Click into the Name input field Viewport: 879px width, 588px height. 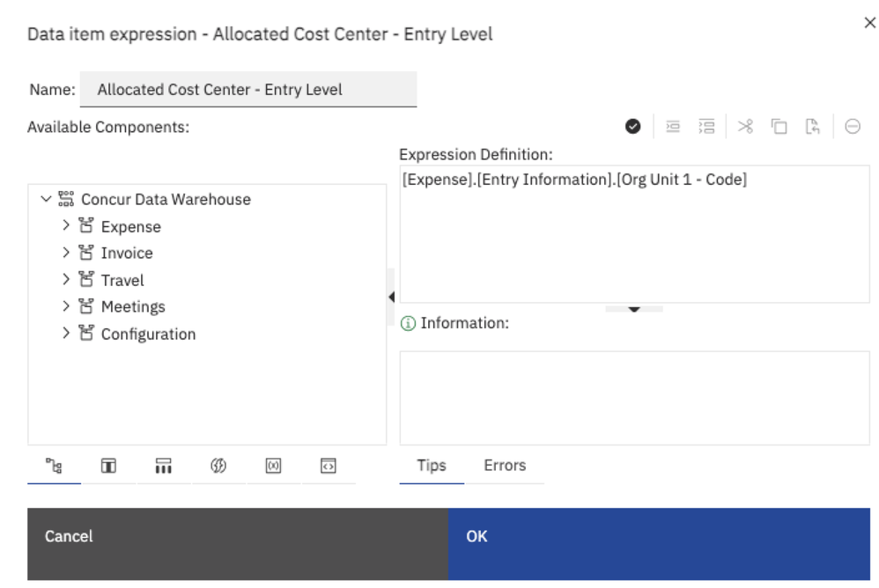[248, 90]
